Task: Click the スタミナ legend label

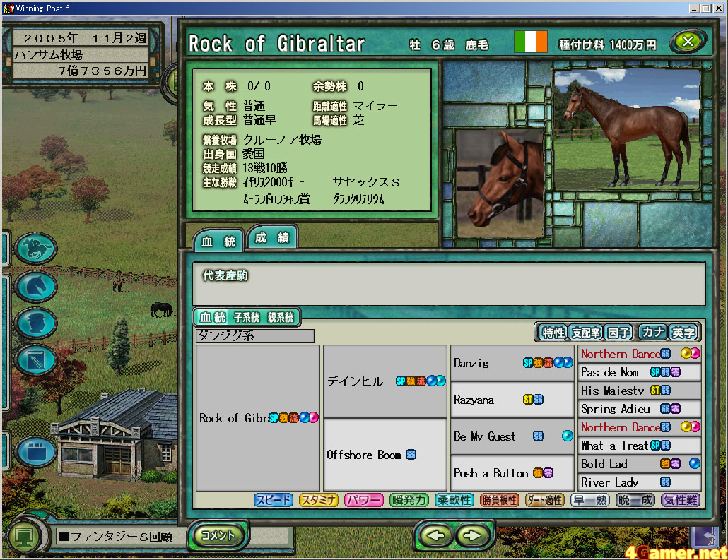Action: pyautogui.click(x=319, y=500)
